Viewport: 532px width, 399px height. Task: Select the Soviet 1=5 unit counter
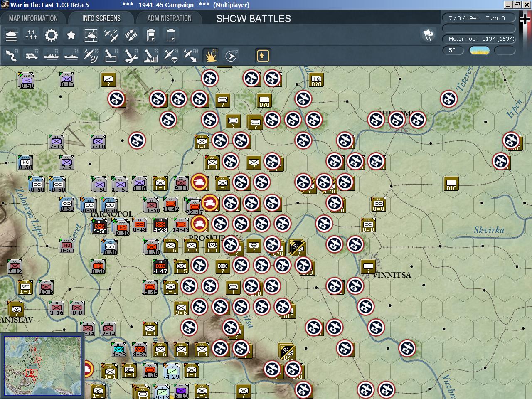tap(181, 267)
